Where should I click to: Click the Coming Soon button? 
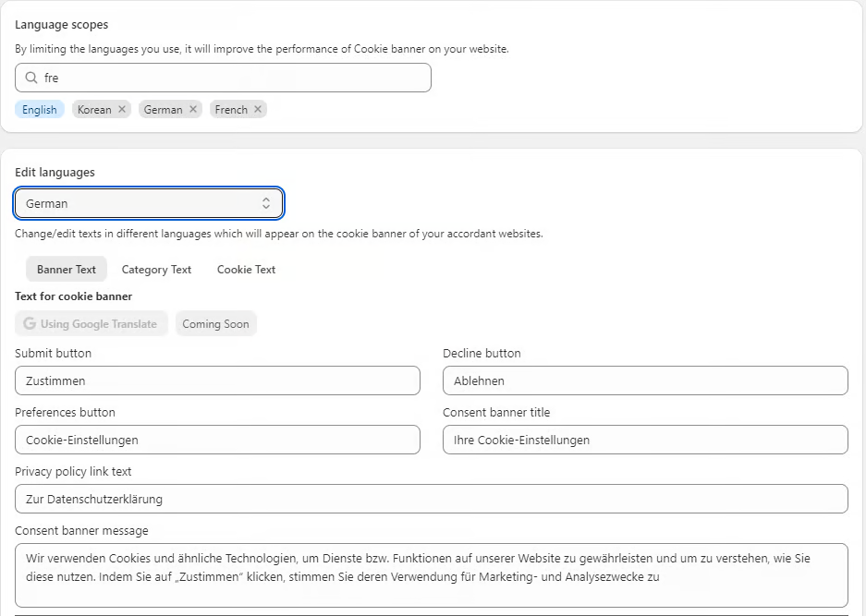point(215,324)
